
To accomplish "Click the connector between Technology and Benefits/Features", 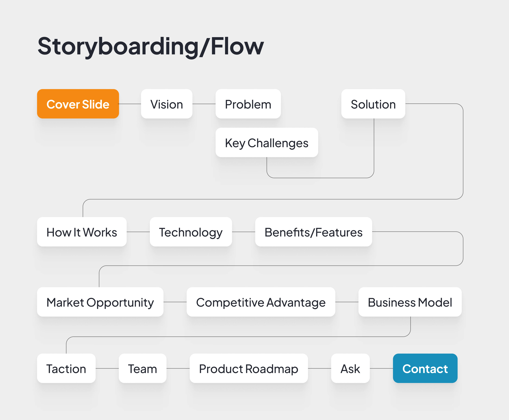I will click(x=243, y=232).
